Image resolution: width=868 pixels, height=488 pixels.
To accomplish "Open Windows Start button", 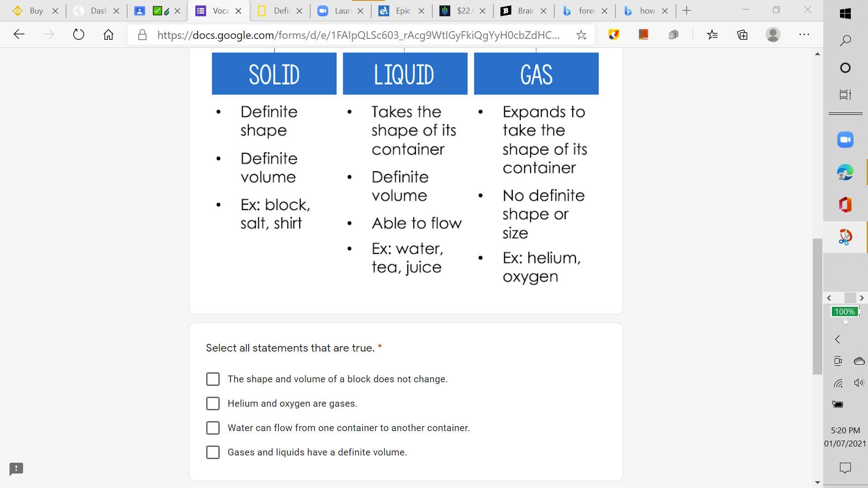I will (x=845, y=14).
